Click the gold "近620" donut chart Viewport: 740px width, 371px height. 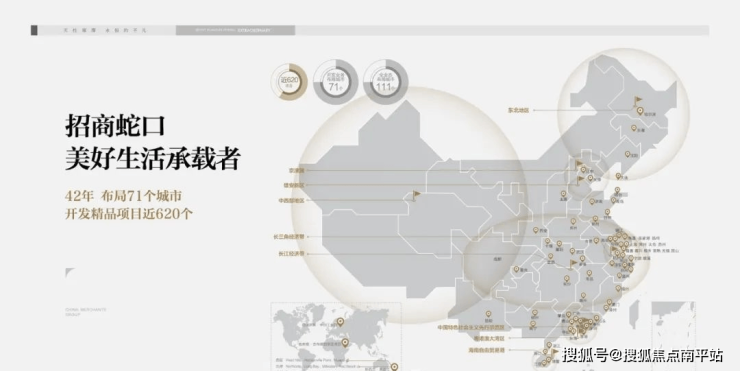tap(289, 82)
